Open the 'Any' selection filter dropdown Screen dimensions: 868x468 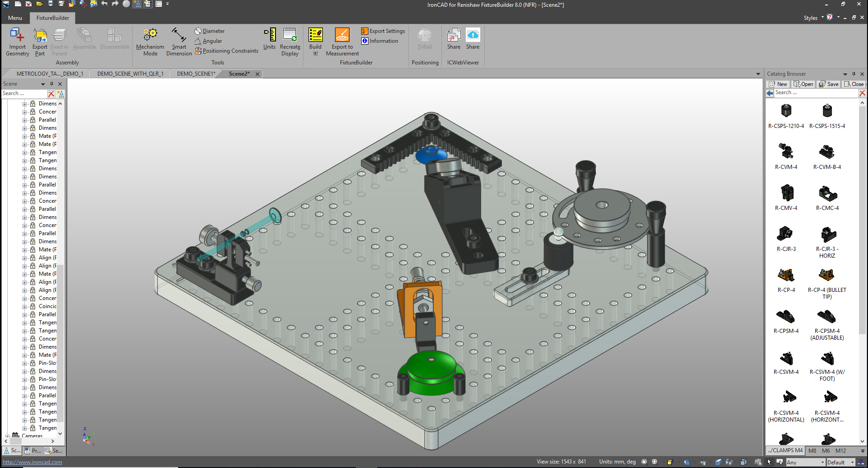point(822,462)
